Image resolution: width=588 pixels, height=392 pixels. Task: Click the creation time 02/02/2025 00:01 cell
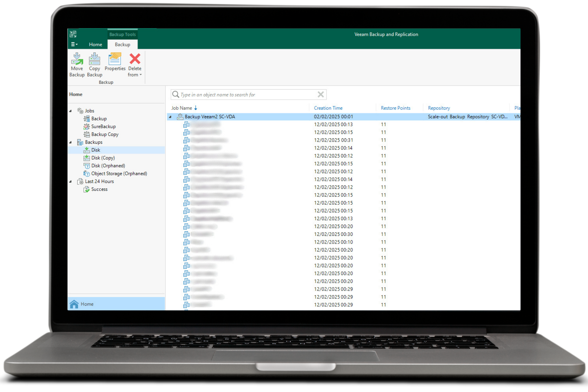[334, 117]
